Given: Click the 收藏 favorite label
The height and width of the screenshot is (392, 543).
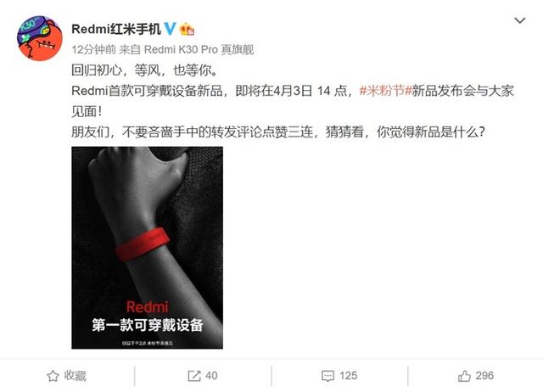Looking at the screenshot, I should click(x=76, y=376).
